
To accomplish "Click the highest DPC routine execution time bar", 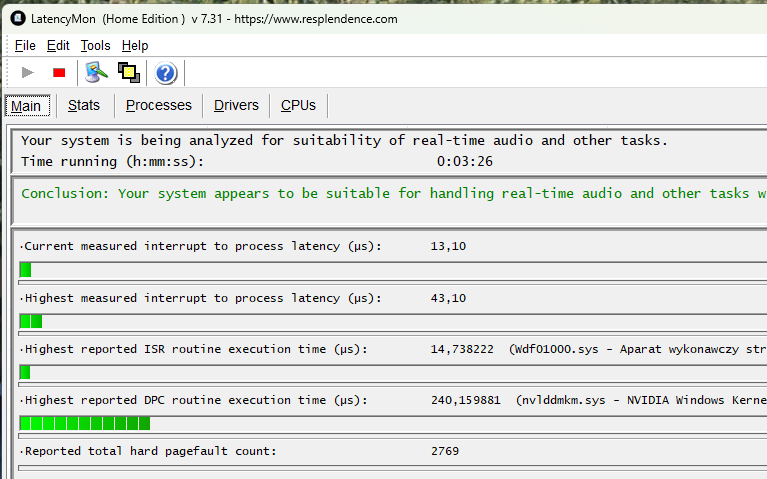I will pyautogui.click(x=85, y=423).
